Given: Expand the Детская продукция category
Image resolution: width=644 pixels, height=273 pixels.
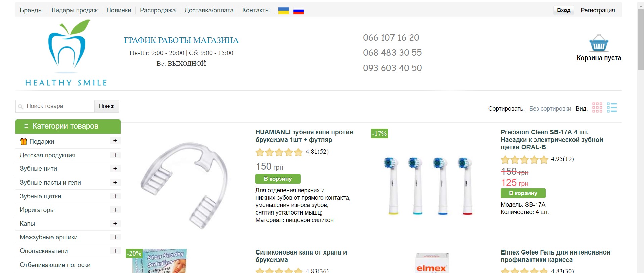Looking at the screenshot, I should pos(115,155).
